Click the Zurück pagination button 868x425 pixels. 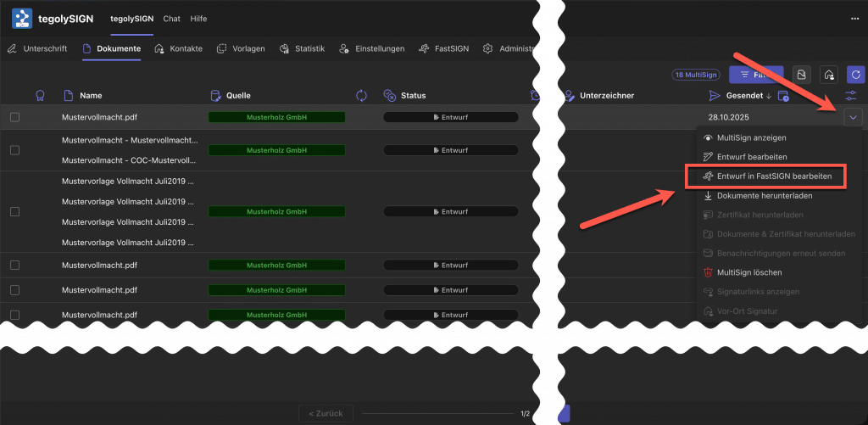(x=325, y=413)
